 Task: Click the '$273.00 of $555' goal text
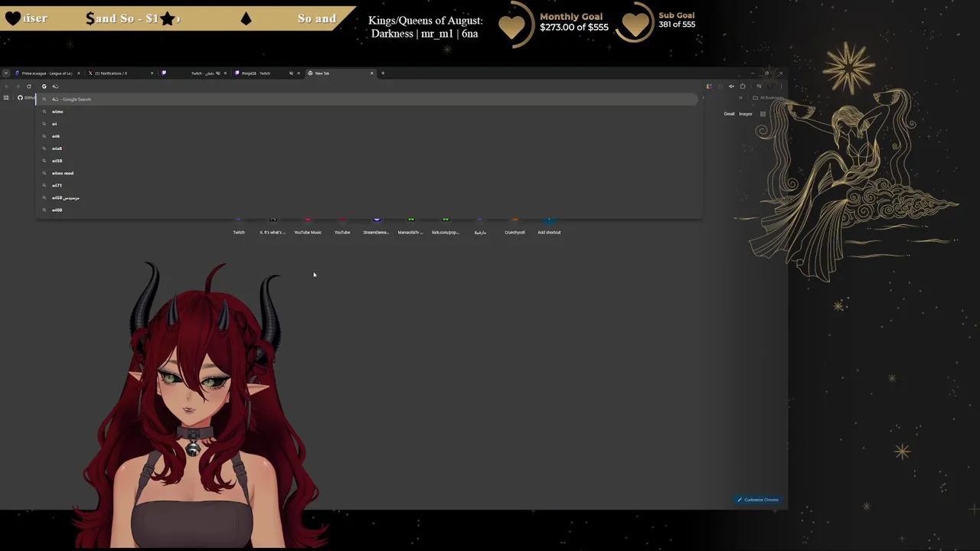pyautogui.click(x=574, y=28)
